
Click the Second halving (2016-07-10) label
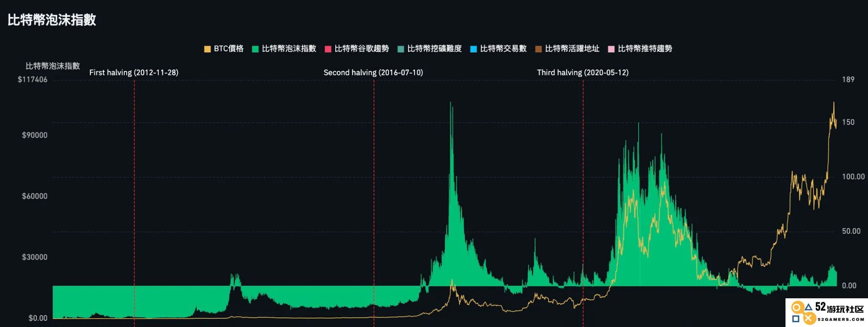tap(373, 73)
